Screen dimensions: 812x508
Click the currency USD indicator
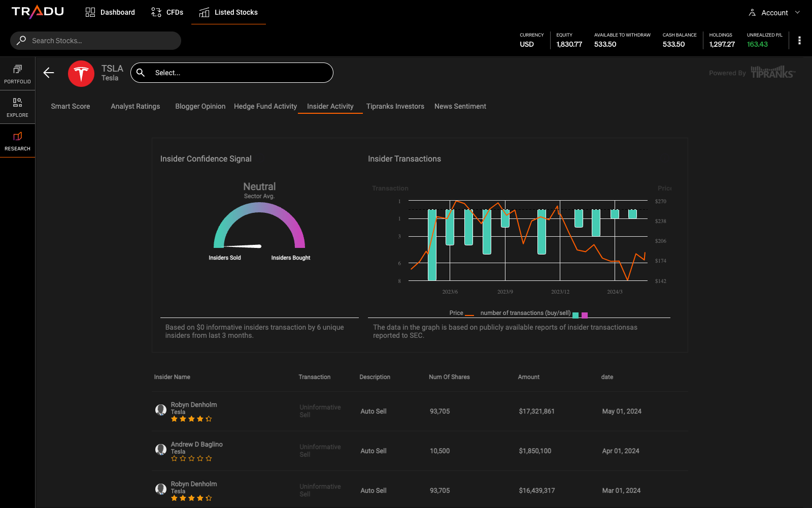527,44
